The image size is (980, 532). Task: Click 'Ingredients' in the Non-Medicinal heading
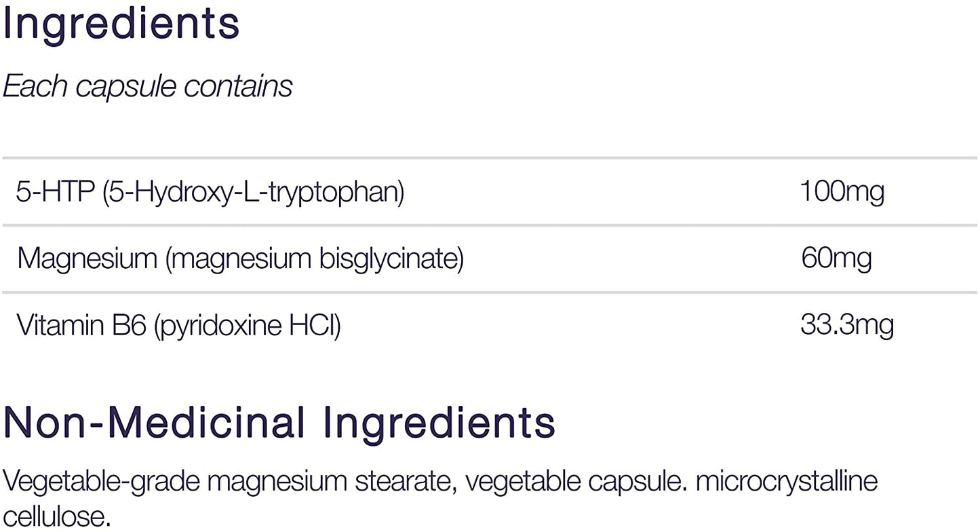[439, 423]
